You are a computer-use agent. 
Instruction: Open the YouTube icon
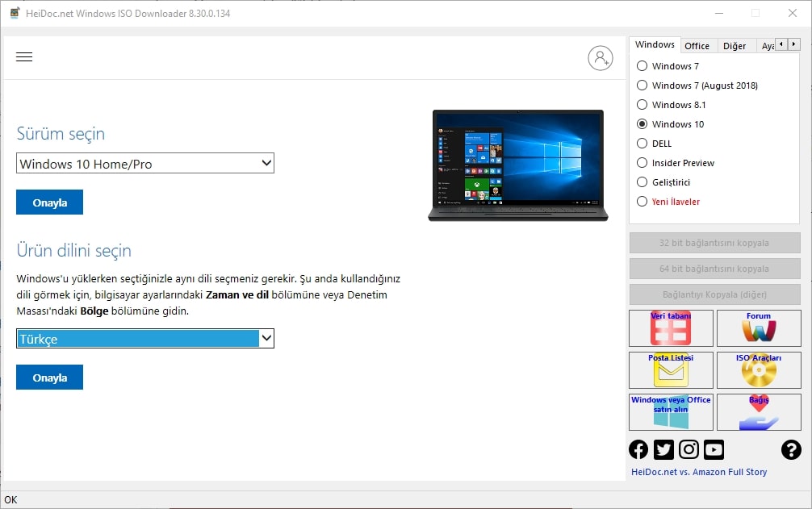714,449
